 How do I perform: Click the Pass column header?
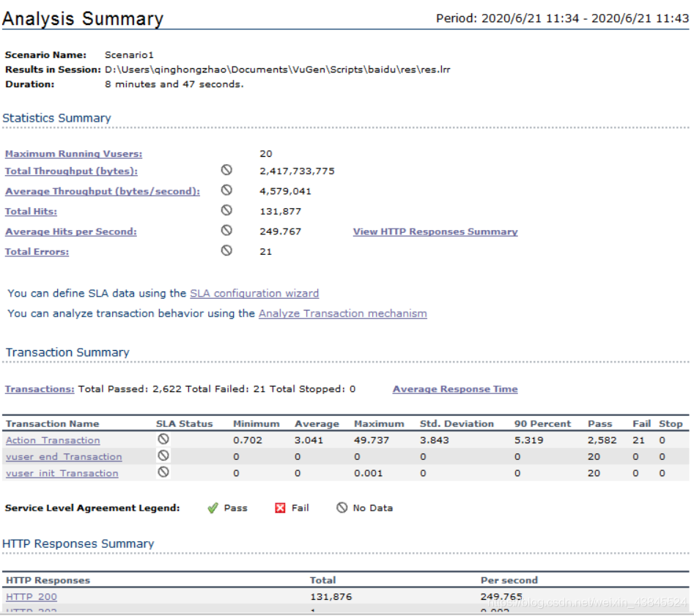(x=599, y=424)
